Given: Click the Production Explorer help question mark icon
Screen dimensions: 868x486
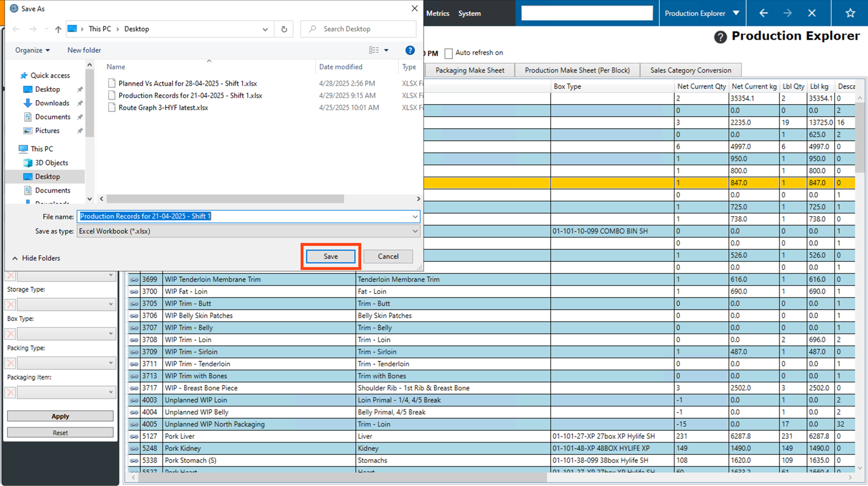Looking at the screenshot, I should pos(720,37).
